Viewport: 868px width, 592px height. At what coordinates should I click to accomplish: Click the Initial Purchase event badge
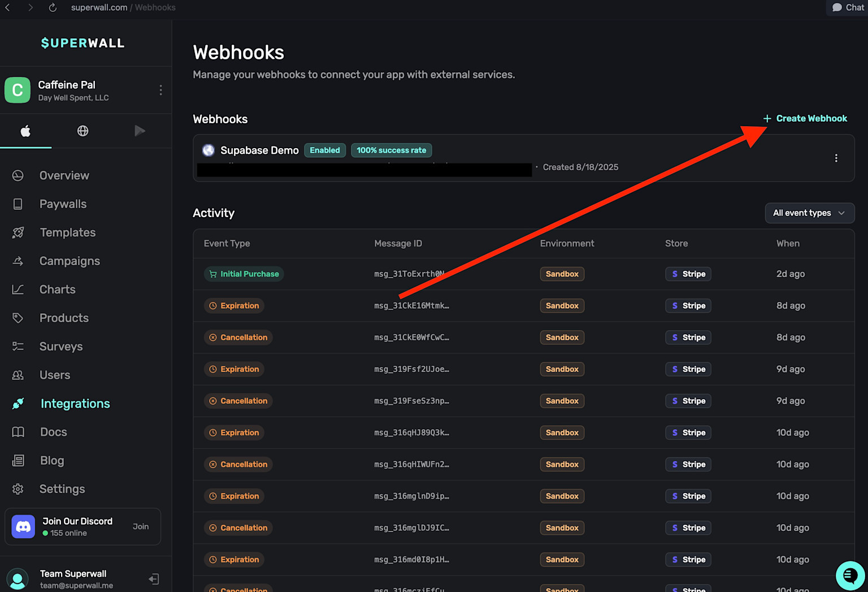pos(244,274)
